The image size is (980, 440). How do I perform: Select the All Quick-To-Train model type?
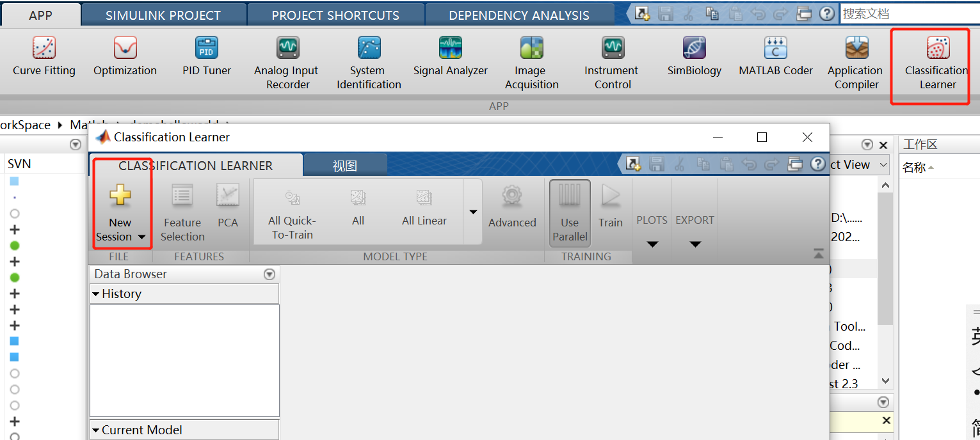pyautogui.click(x=292, y=214)
